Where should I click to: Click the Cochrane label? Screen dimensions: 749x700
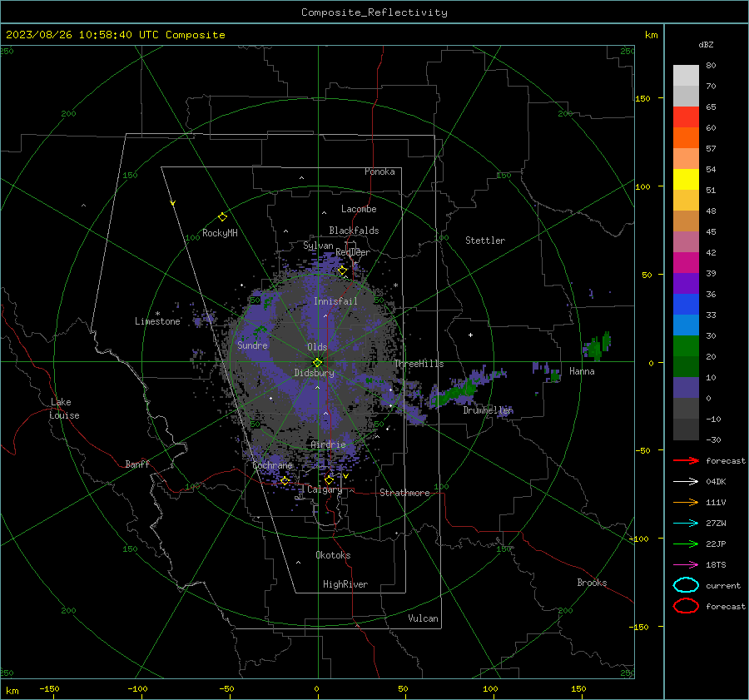tap(272, 465)
